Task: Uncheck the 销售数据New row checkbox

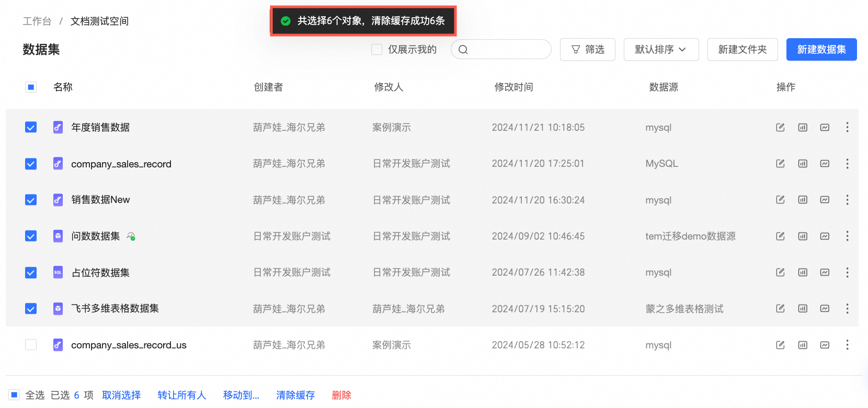Action: [x=31, y=200]
